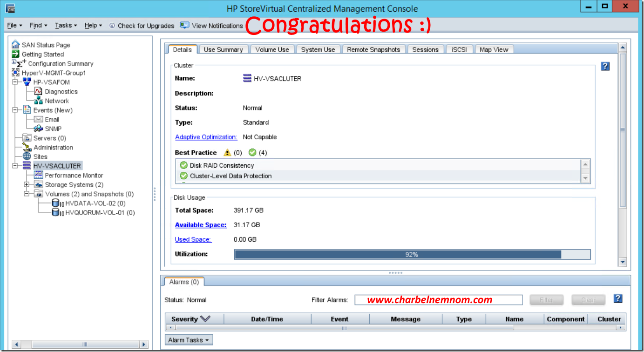Click the Best Practice green check icon
644x352 pixels.
(252, 152)
